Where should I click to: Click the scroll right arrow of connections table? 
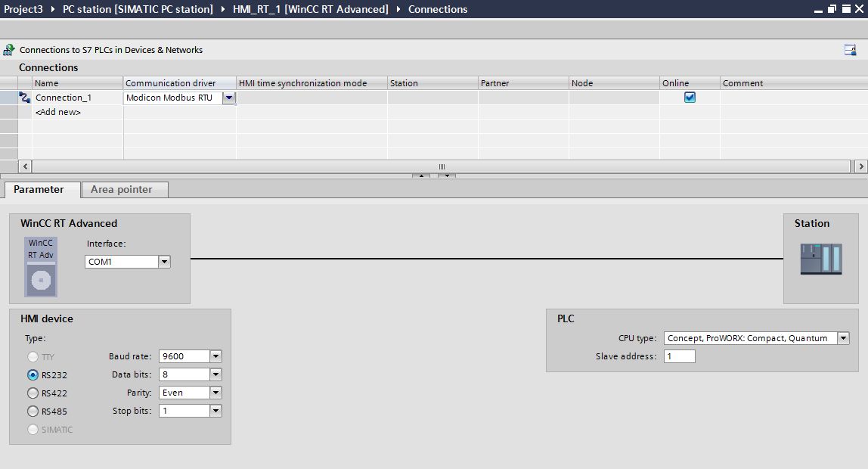(860, 166)
